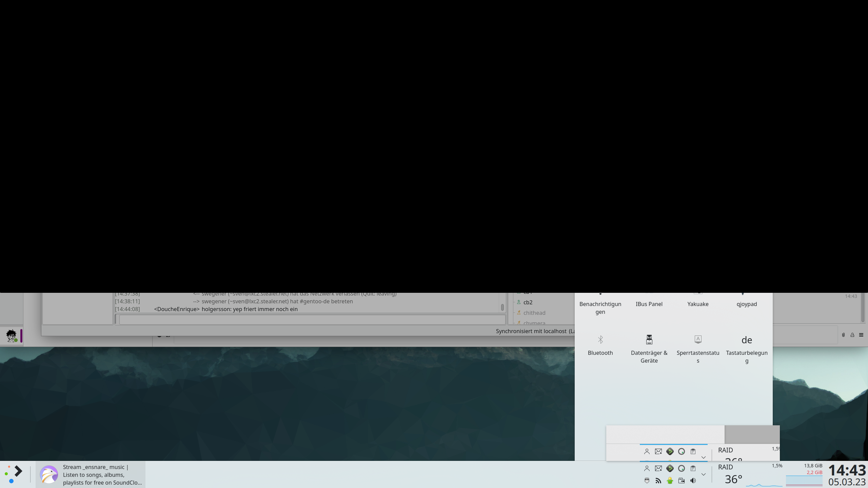The width and height of the screenshot is (868, 488).
Task: Open the application launcher menu
Action: click(14, 474)
